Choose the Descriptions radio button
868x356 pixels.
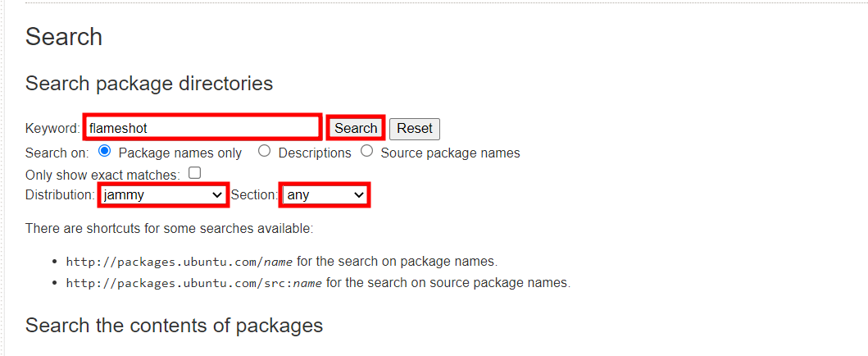tap(264, 151)
